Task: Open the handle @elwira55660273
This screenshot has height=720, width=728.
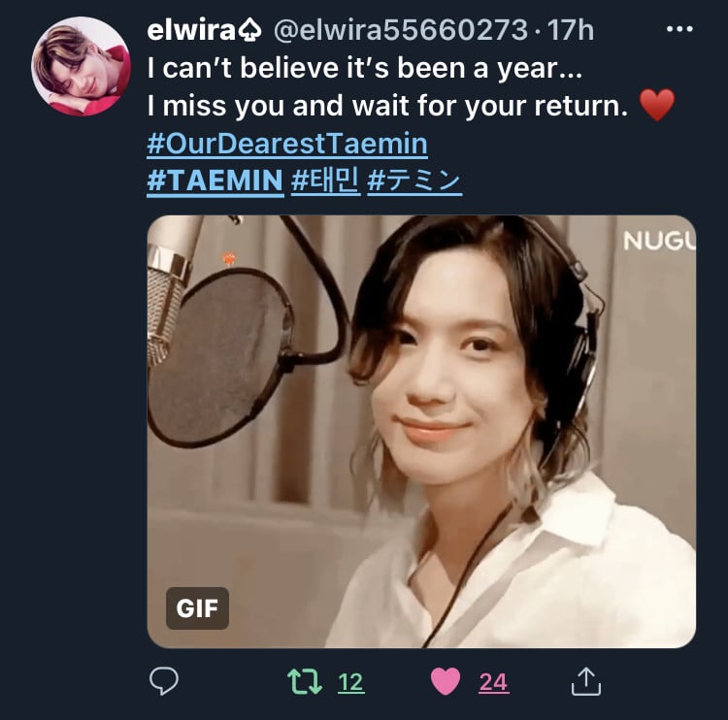Action: [401, 31]
